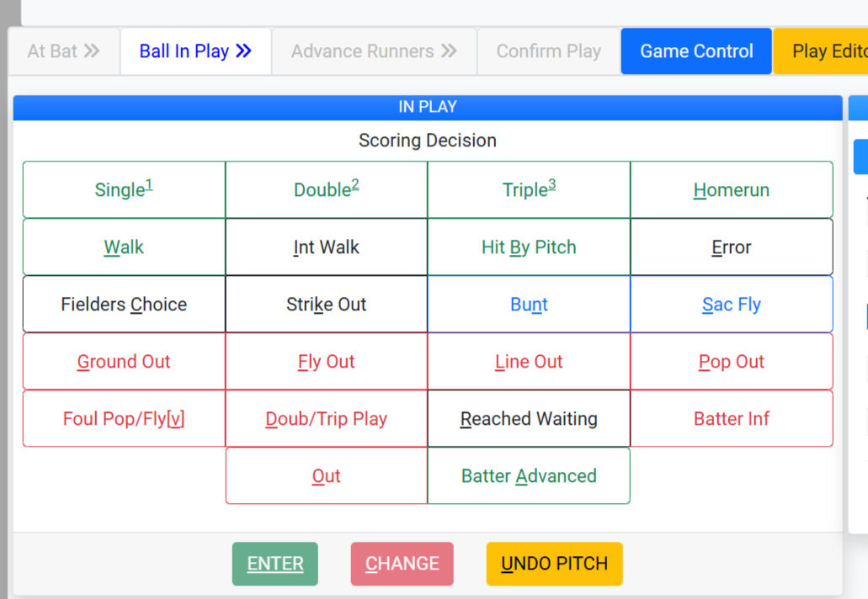
Task: Open the Play Editor tab
Action: [823, 51]
